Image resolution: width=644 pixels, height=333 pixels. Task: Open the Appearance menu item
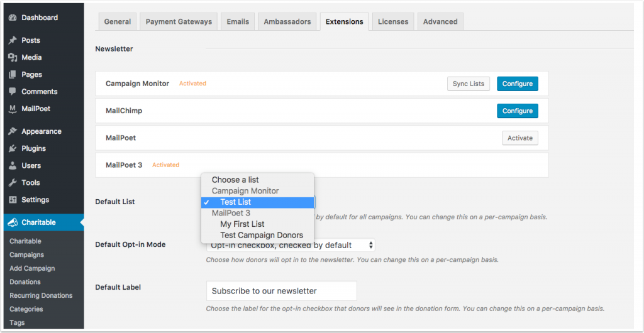click(x=42, y=131)
